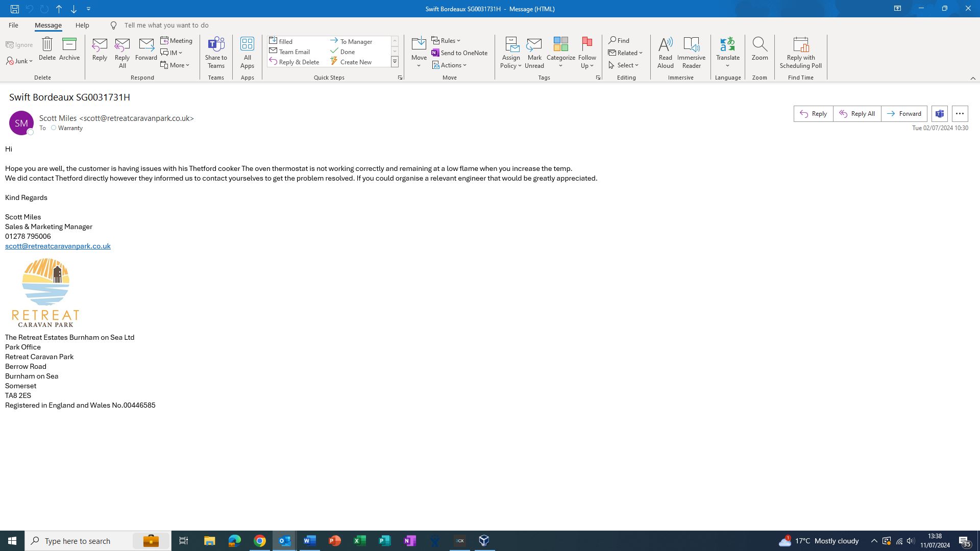This screenshot has height=551, width=980.
Task: Click Send to OneNote
Action: click(459, 53)
